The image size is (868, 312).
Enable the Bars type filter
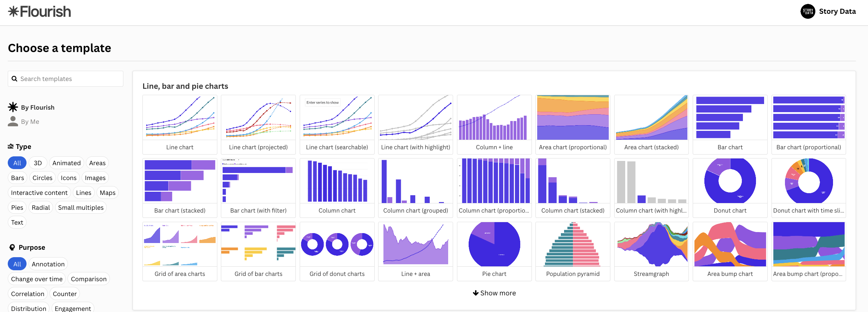[x=17, y=178]
